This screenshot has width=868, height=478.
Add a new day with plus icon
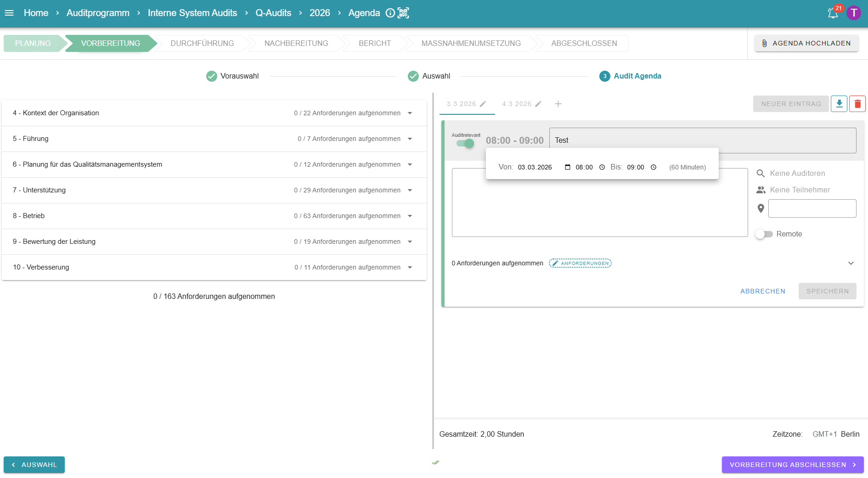[558, 104]
